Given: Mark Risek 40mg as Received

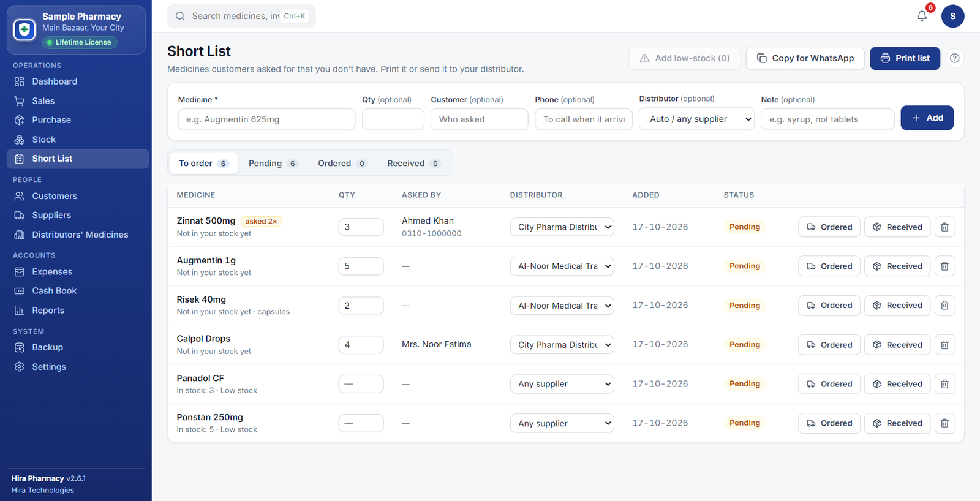Looking at the screenshot, I should (x=897, y=306).
